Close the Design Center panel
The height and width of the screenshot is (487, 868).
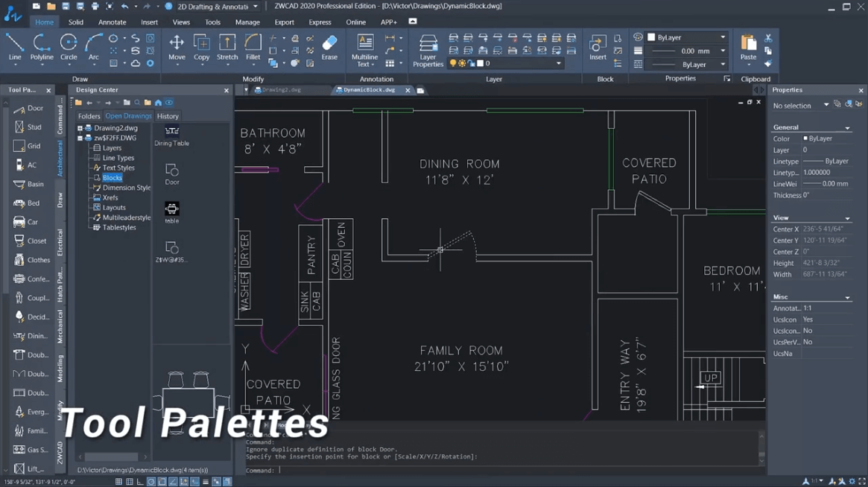226,90
